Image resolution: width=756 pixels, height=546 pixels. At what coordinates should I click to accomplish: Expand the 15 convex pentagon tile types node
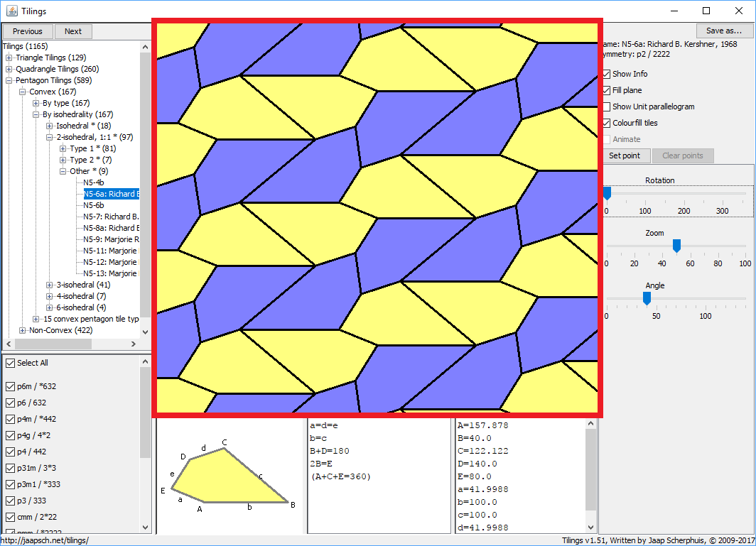click(x=36, y=319)
